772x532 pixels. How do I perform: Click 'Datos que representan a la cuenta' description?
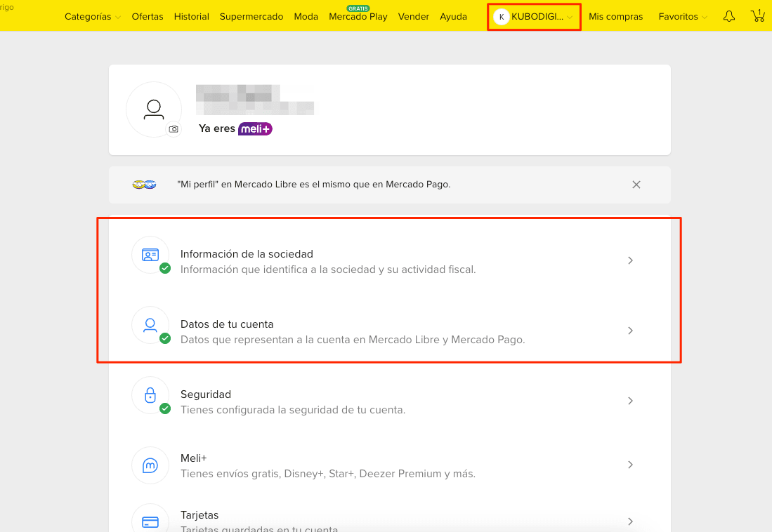click(x=353, y=340)
